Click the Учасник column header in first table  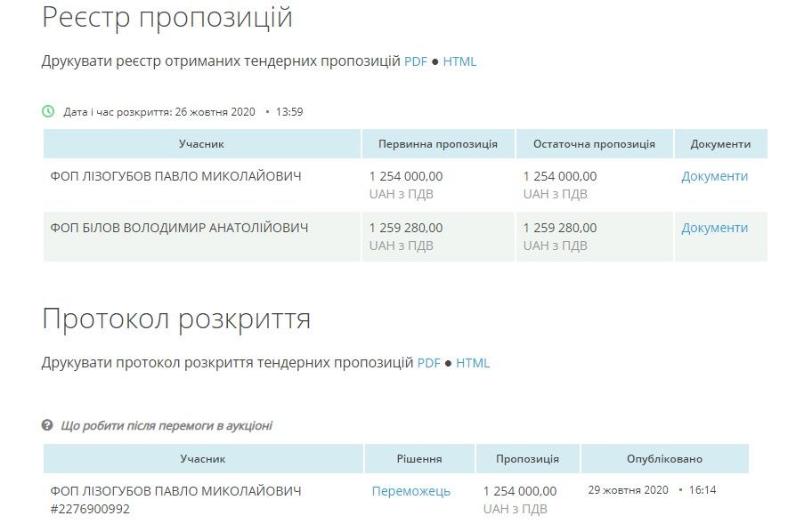203,143
